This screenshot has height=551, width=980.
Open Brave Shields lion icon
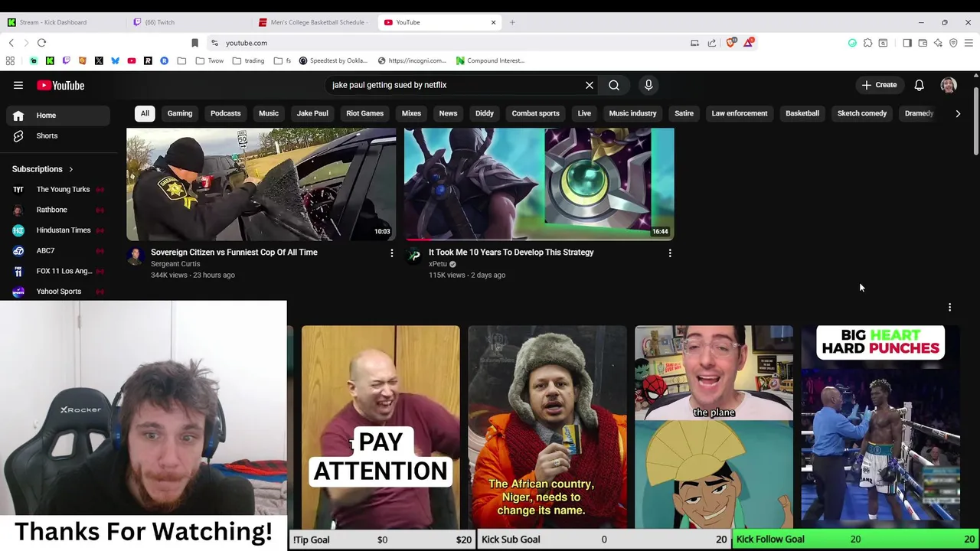click(731, 43)
